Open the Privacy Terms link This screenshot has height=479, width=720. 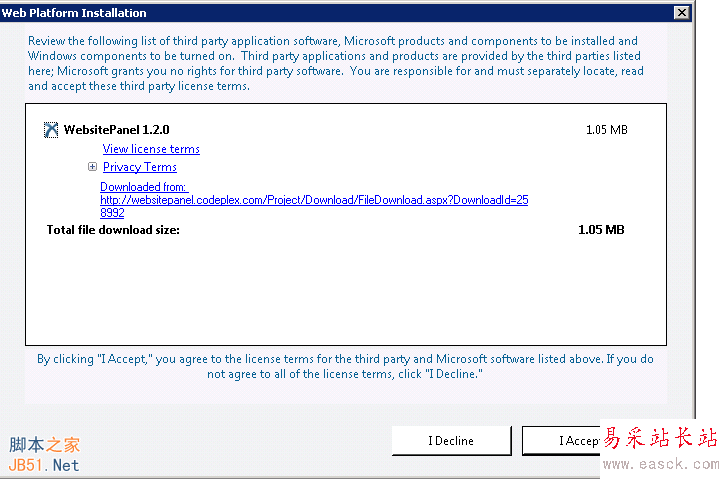click(x=139, y=167)
